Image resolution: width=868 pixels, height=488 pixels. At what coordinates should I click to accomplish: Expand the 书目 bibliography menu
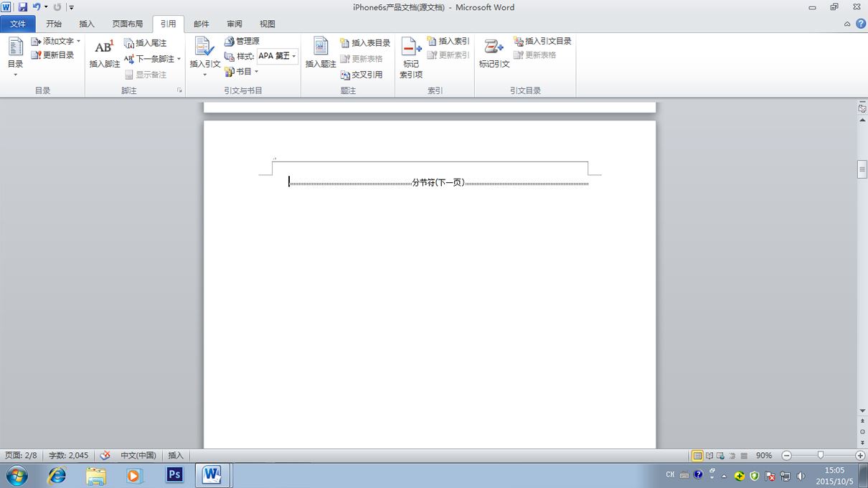[x=241, y=72]
